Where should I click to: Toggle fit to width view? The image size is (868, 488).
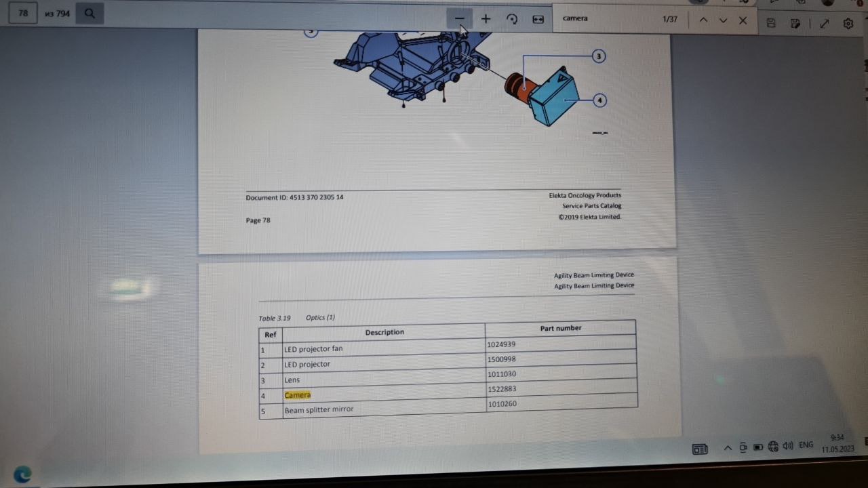(x=538, y=19)
